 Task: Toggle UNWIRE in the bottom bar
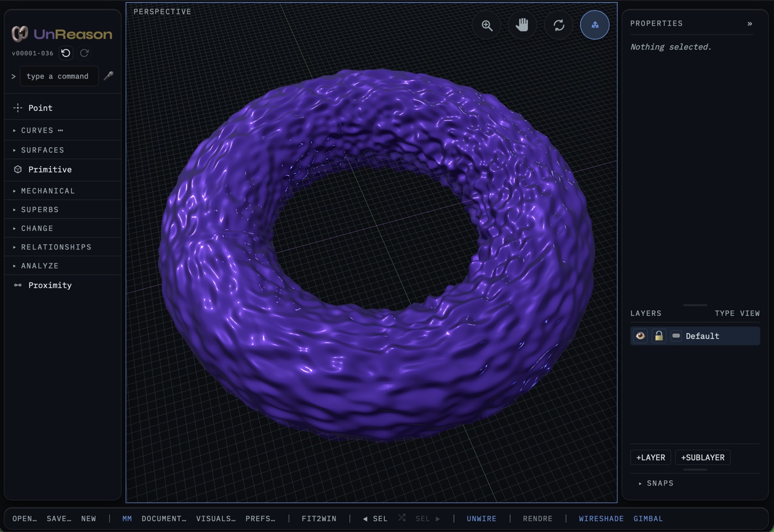[482, 519]
